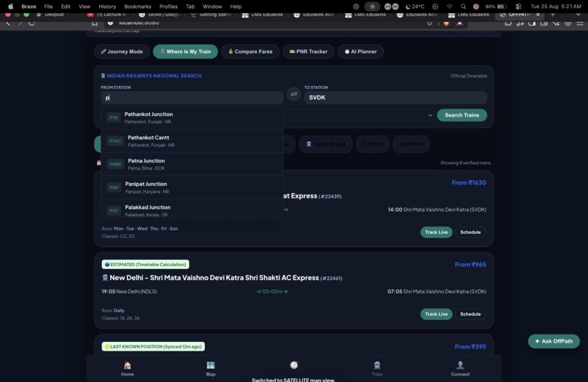Click the PTK station code badge
Viewport: 588px width, 382px height.
click(x=114, y=117)
